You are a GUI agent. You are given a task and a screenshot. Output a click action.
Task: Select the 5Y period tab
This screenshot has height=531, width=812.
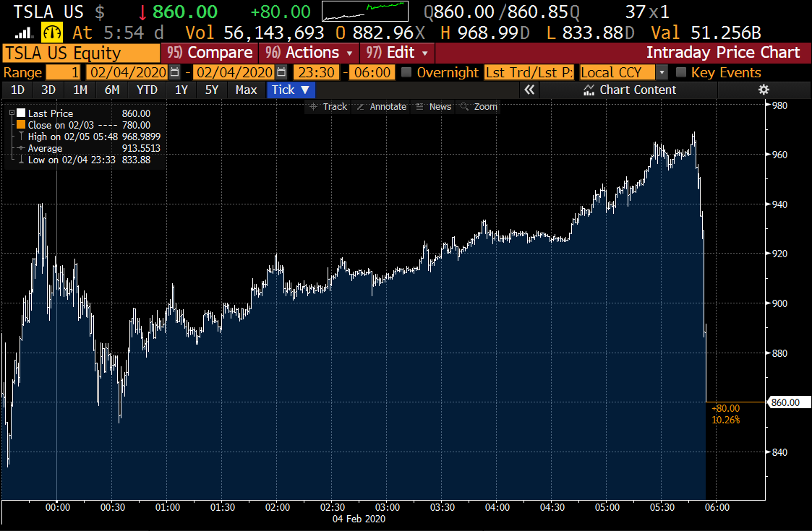pyautogui.click(x=211, y=90)
